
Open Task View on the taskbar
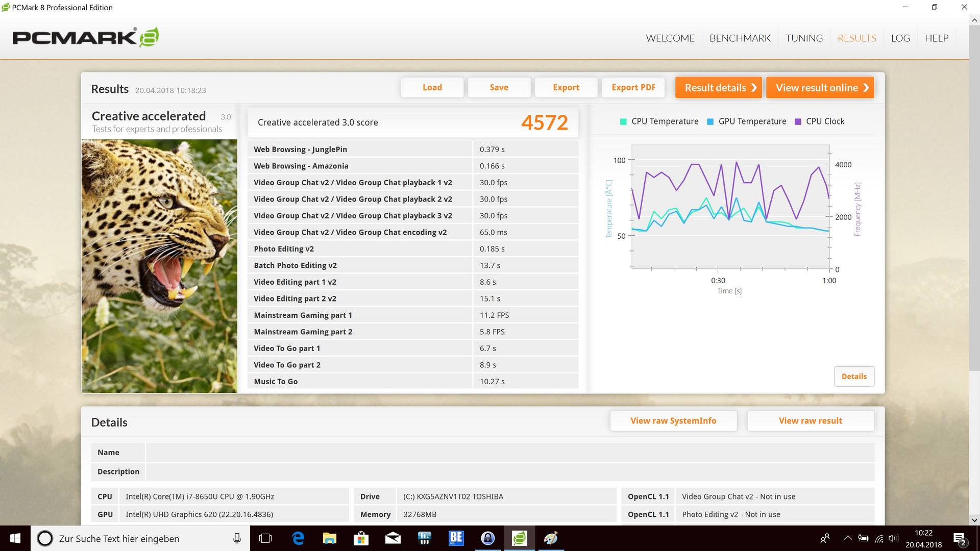coord(265,538)
